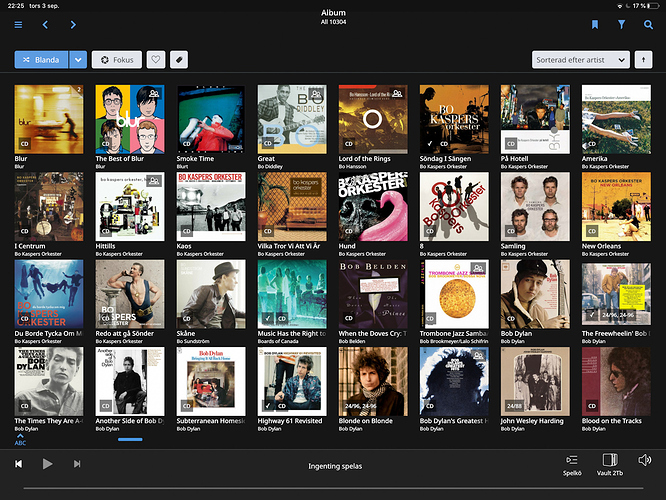Image resolution: width=666 pixels, height=500 pixels.
Task: Click the playback progress bar
Action: 333,489
